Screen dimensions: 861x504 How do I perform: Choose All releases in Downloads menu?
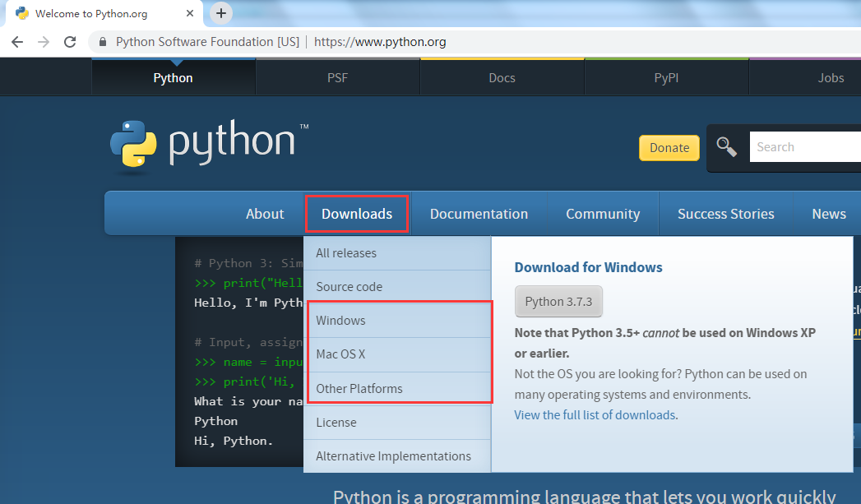tap(397, 253)
